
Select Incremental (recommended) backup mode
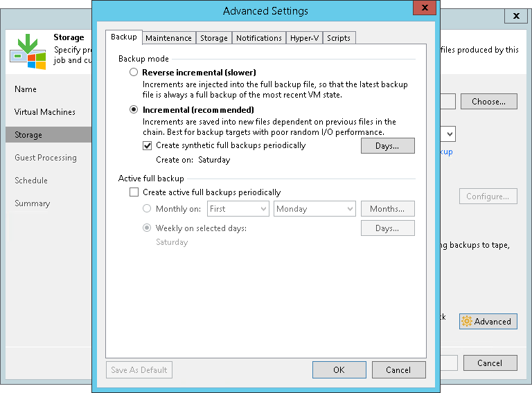pyautogui.click(x=134, y=109)
